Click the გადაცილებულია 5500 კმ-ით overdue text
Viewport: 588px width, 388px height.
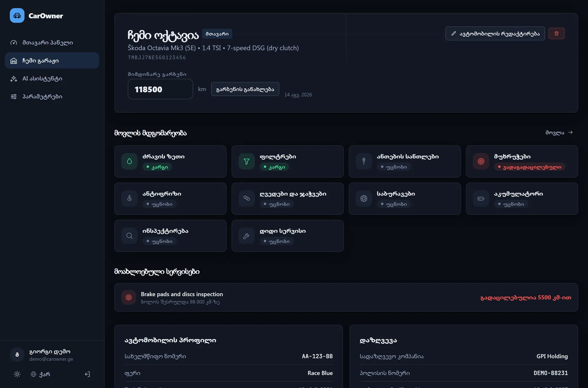[x=526, y=298]
